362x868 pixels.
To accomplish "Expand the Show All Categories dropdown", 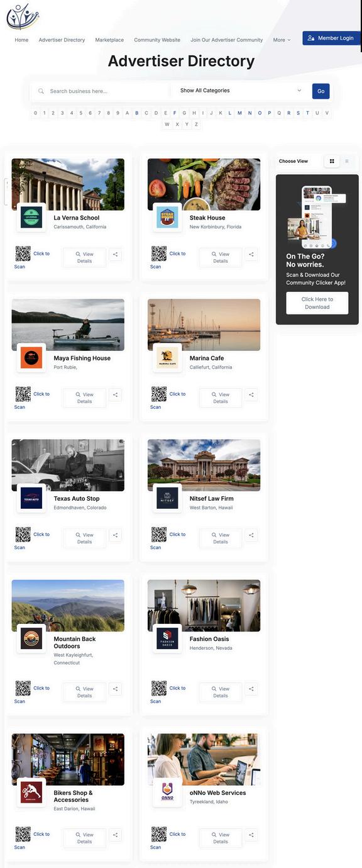I will coord(241,91).
